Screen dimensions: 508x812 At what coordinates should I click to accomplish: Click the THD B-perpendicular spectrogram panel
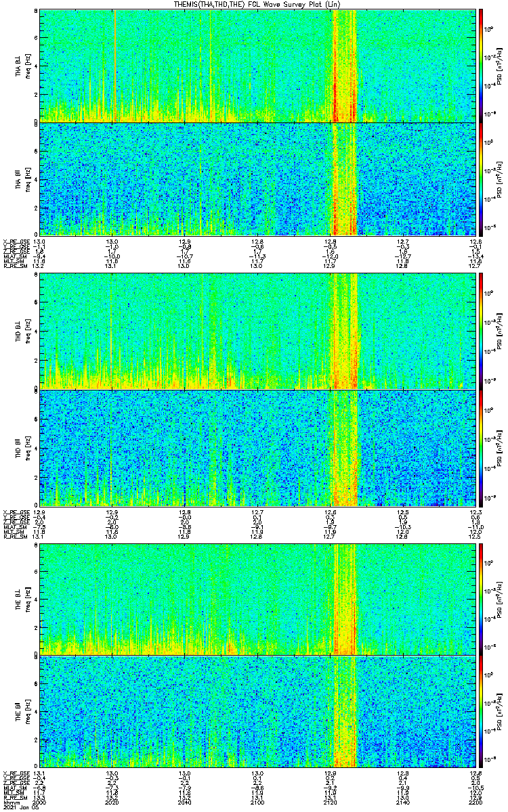257,330
